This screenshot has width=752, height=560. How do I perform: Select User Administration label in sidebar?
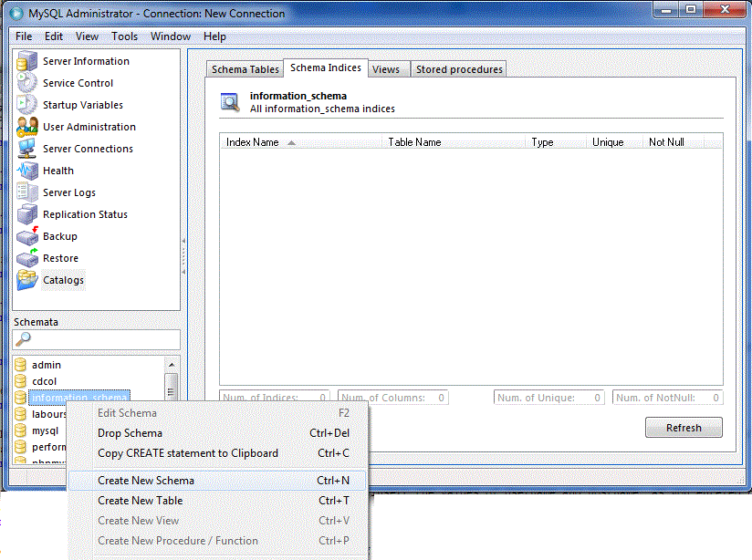coord(89,127)
